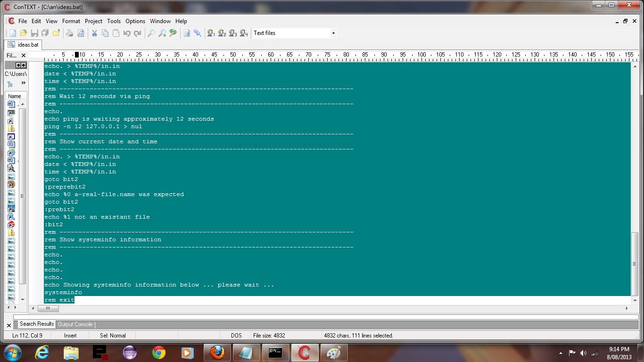The image size is (644, 362).
Task: Switch to Firefox in the taskbar
Action: click(217, 353)
